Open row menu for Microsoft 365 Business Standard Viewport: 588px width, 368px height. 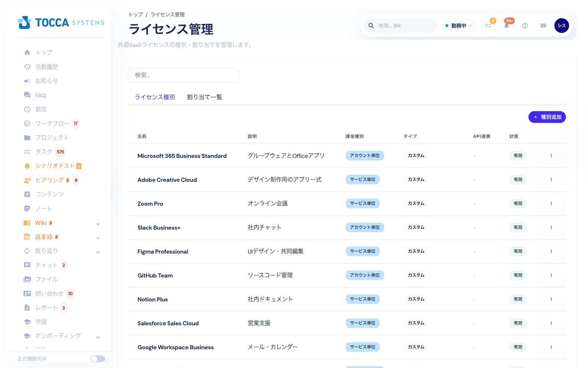click(x=551, y=156)
